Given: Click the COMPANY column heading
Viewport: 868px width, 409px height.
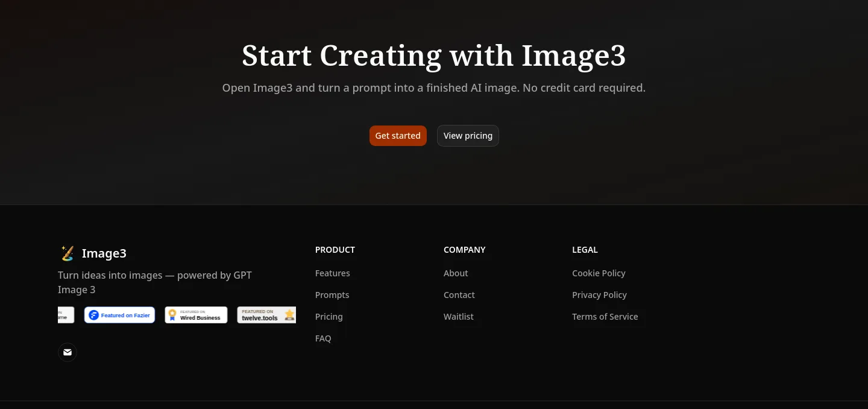Looking at the screenshot, I should pyautogui.click(x=465, y=250).
